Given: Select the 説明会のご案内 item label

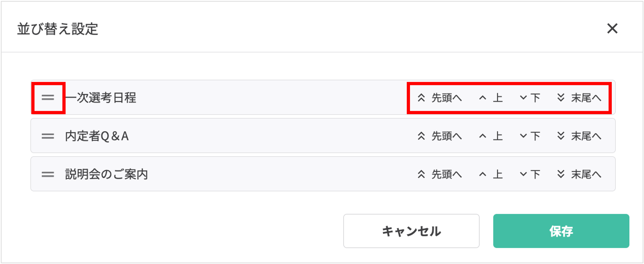Looking at the screenshot, I should coord(106,174).
